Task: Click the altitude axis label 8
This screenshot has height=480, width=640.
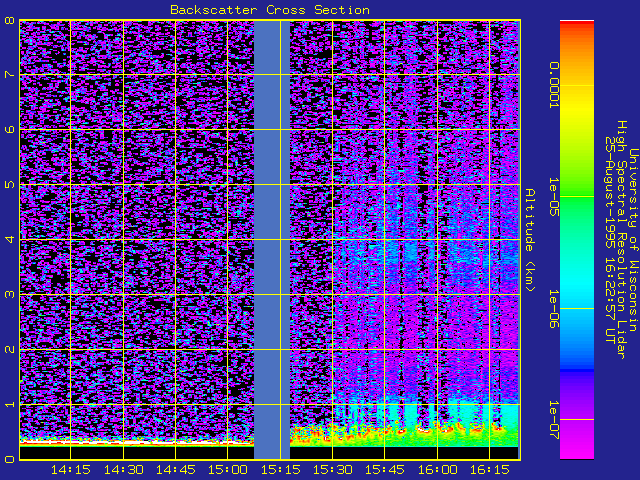Action: [9, 20]
